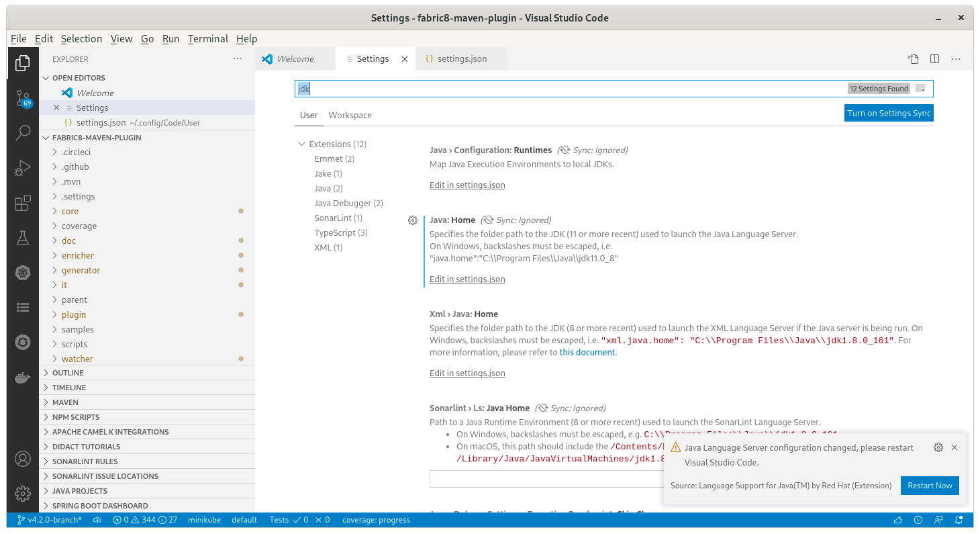
Task: Open the Manage gear in activity bar
Action: (23, 492)
